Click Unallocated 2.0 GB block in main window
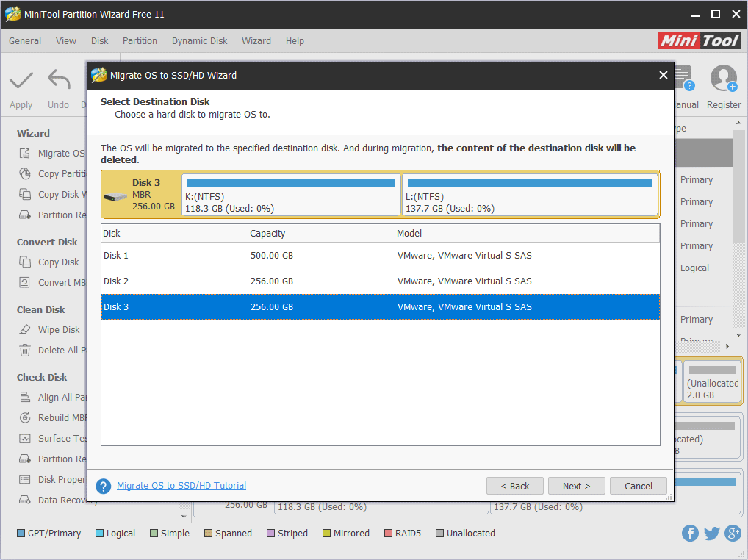 (712, 383)
